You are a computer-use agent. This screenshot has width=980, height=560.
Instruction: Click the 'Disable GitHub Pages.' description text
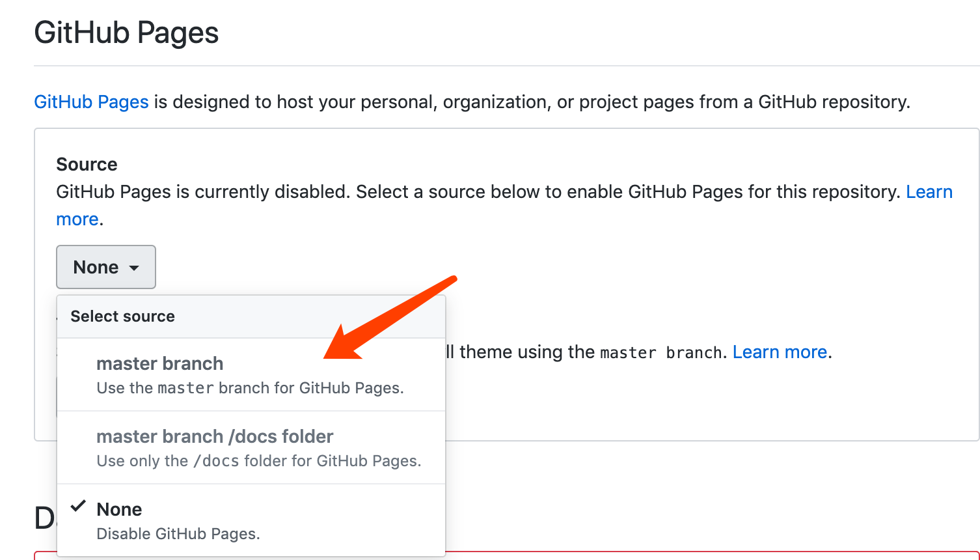tap(178, 534)
